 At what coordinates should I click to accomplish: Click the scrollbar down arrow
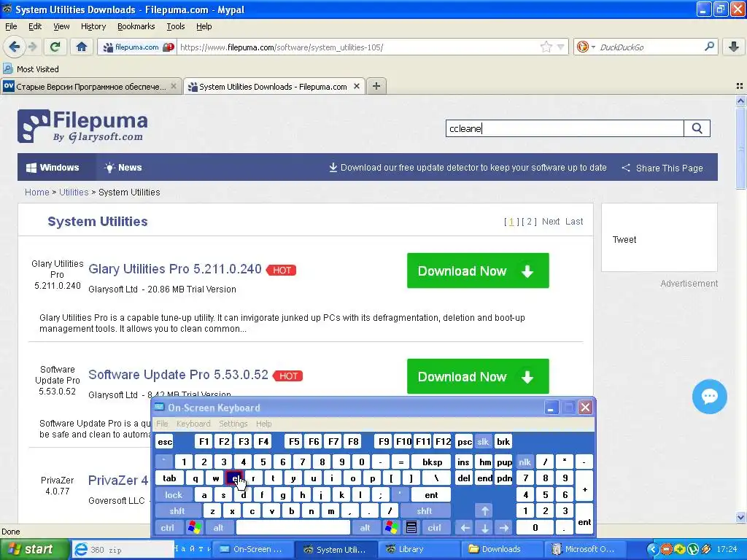[740, 517]
